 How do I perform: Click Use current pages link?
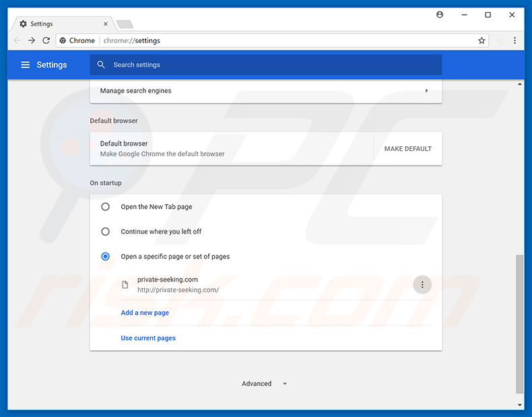click(148, 338)
